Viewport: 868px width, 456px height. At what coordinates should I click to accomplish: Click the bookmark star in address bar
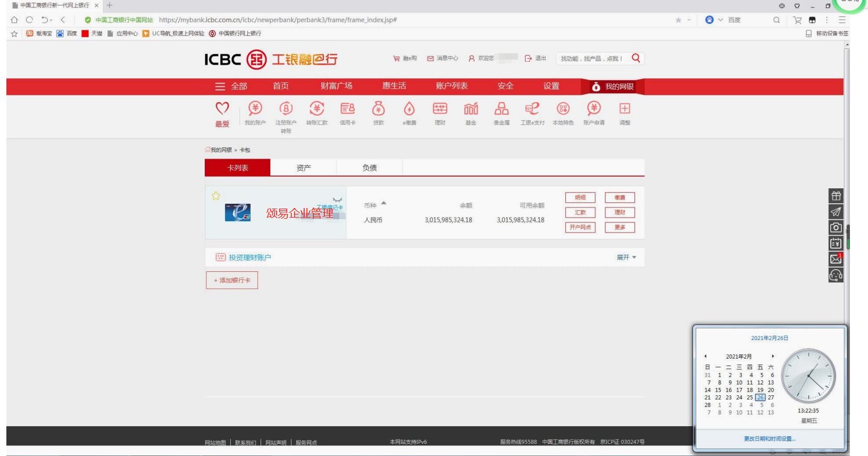[x=678, y=20]
